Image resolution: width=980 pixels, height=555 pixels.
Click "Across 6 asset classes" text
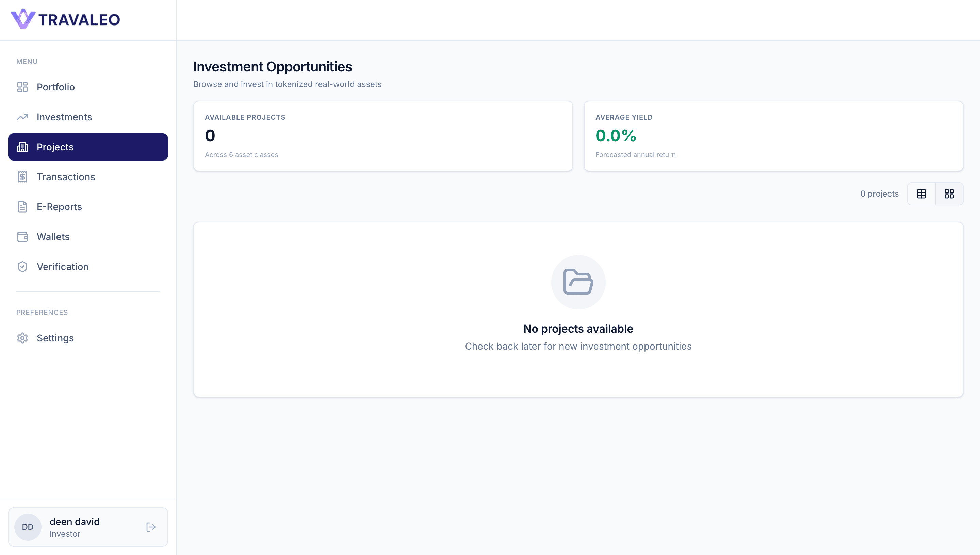(241, 155)
